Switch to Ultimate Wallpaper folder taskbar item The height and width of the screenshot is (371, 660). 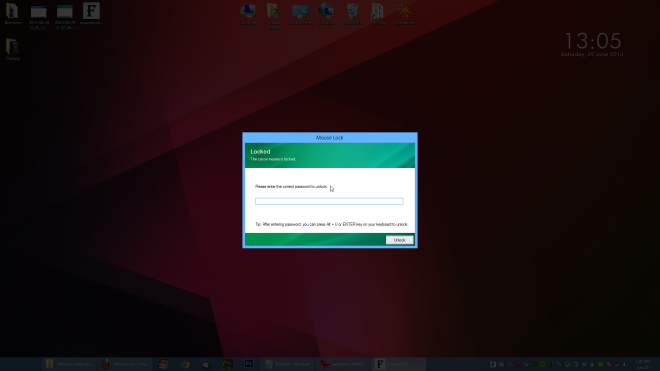(x=69, y=364)
